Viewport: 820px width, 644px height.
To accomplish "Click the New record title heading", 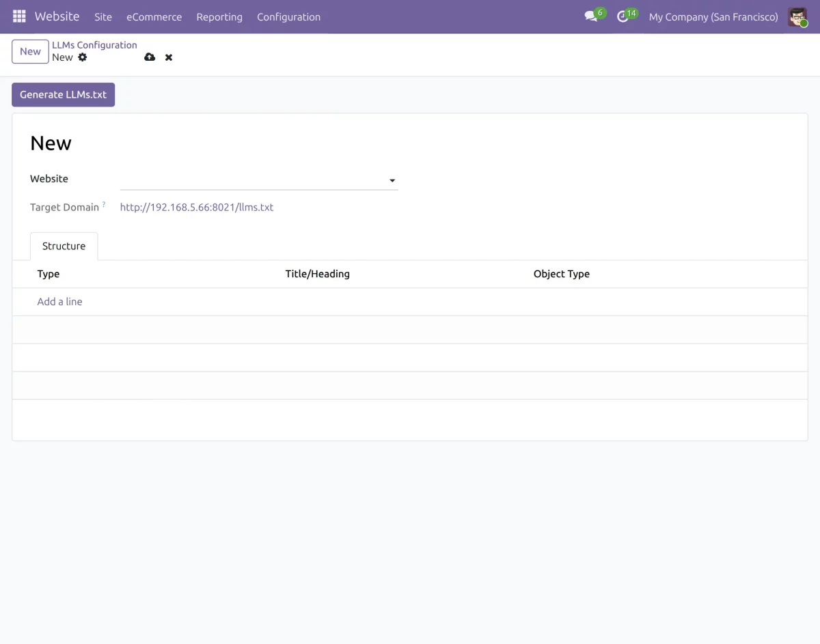I will (x=51, y=143).
